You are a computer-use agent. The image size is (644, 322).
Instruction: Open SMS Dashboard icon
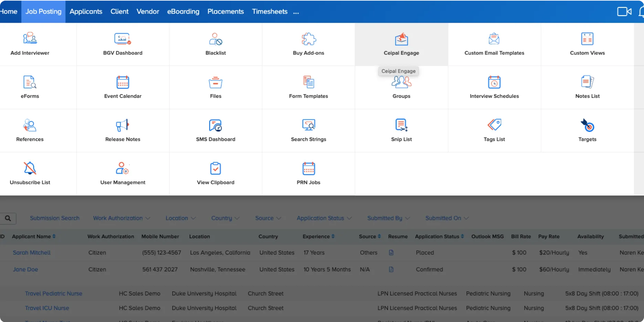pos(216,125)
